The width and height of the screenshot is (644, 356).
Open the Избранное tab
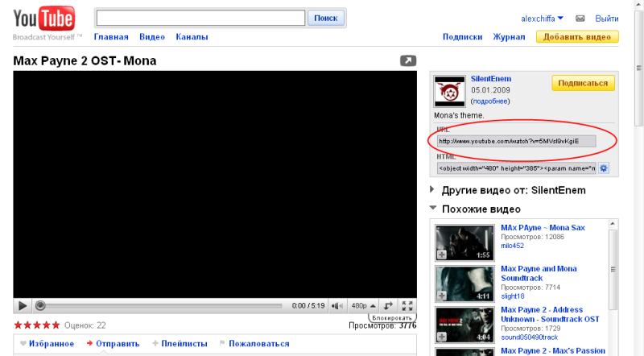point(47,344)
